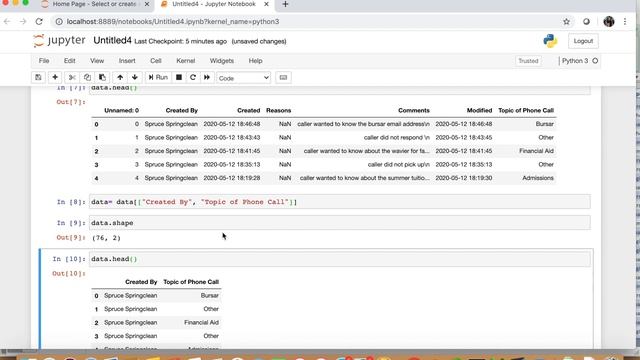Viewport: 640px width, 360px height.
Task: Open command palette keyboard icon
Action: [x=283, y=78]
